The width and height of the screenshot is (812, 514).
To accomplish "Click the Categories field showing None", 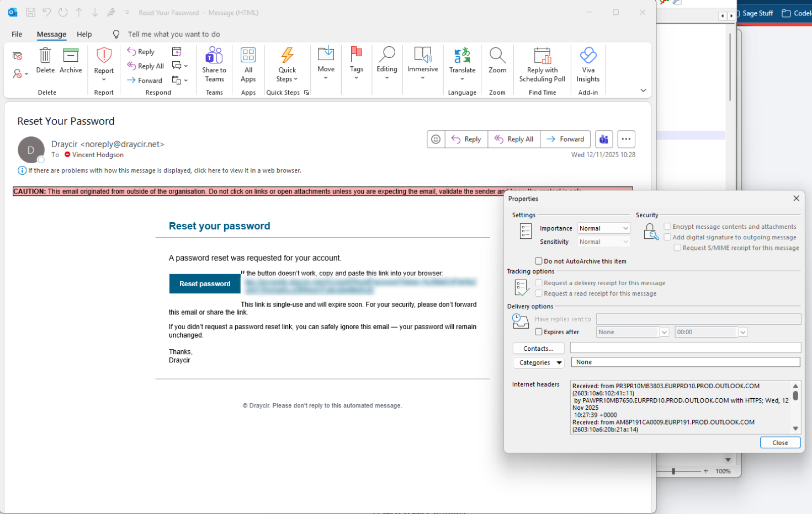I will point(686,362).
